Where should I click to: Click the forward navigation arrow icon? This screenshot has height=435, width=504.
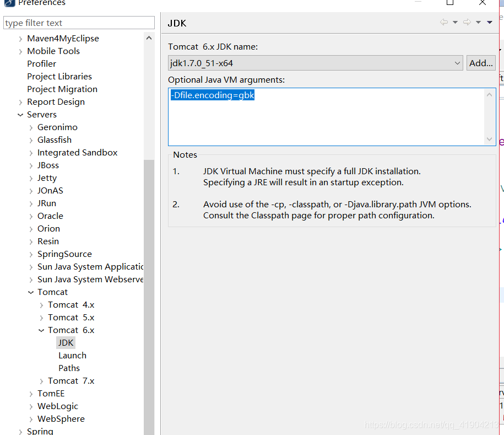click(467, 22)
